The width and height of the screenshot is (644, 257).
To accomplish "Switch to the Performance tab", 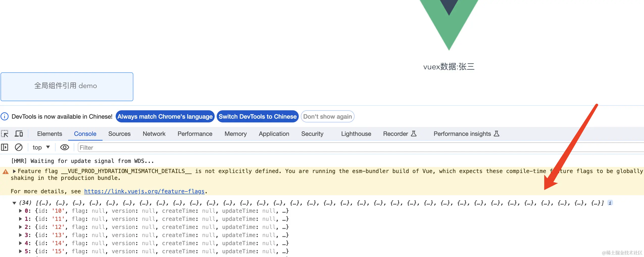I will (195, 134).
